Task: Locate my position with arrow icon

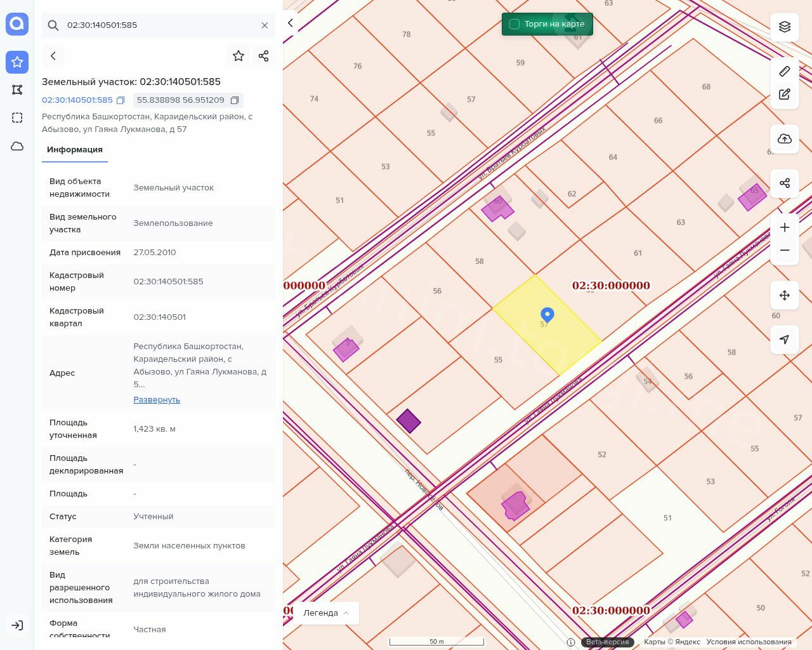Action: [x=785, y=340]
